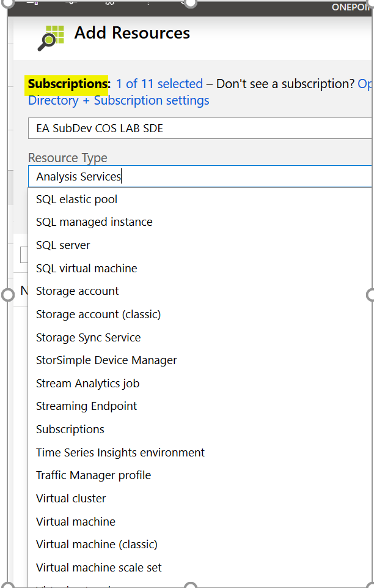Select Storage Sync Service entry
Image resolution: width=374 pixels, height=588 pixels.
(x=88, y=338)
